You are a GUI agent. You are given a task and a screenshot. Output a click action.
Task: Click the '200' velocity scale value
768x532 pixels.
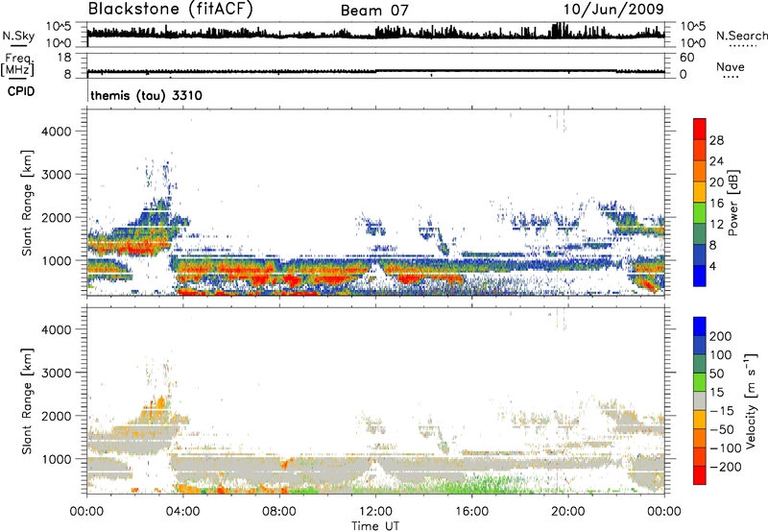click(721, 336)
